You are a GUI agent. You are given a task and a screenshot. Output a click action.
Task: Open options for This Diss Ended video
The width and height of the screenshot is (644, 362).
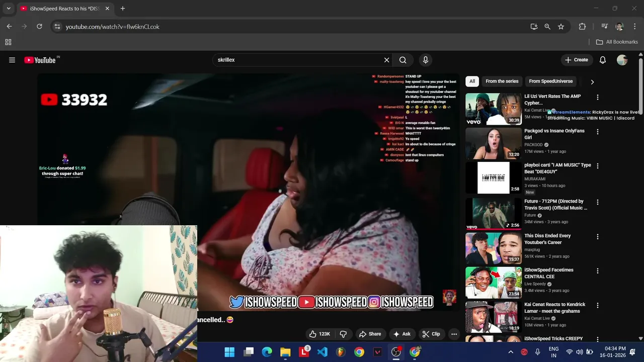[598, 236]
